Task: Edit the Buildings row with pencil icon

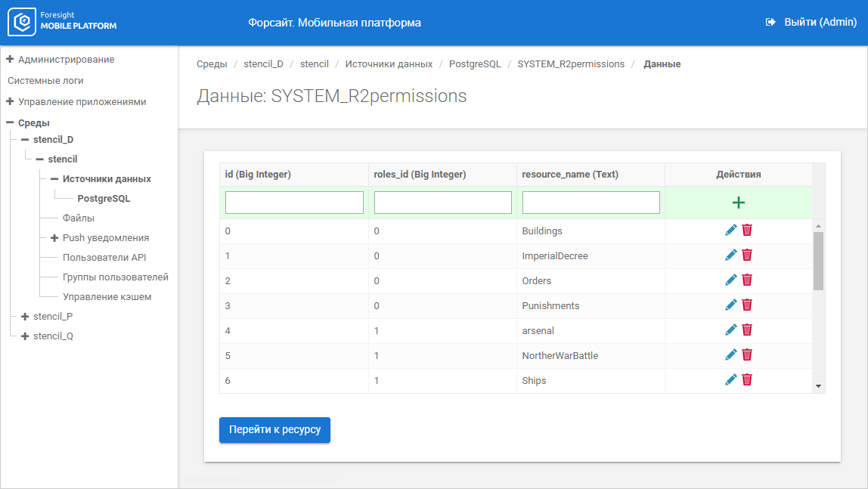Action: click(730, 231)
